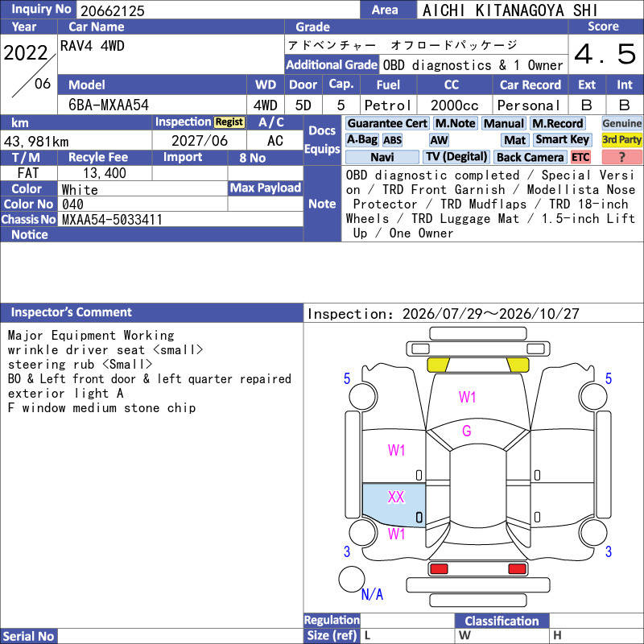Click the Inspection date range text
This screenshot has width=644, height=644.
pos(444,314)
